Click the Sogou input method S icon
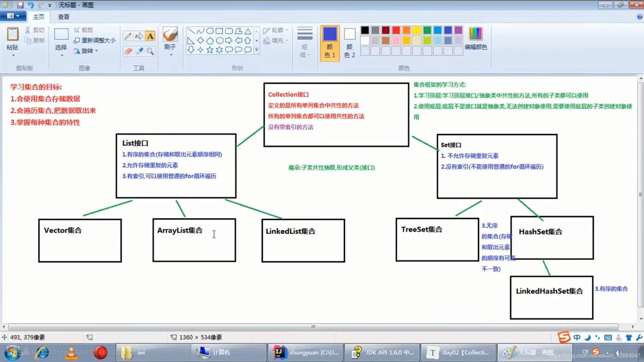 [564, 337]
